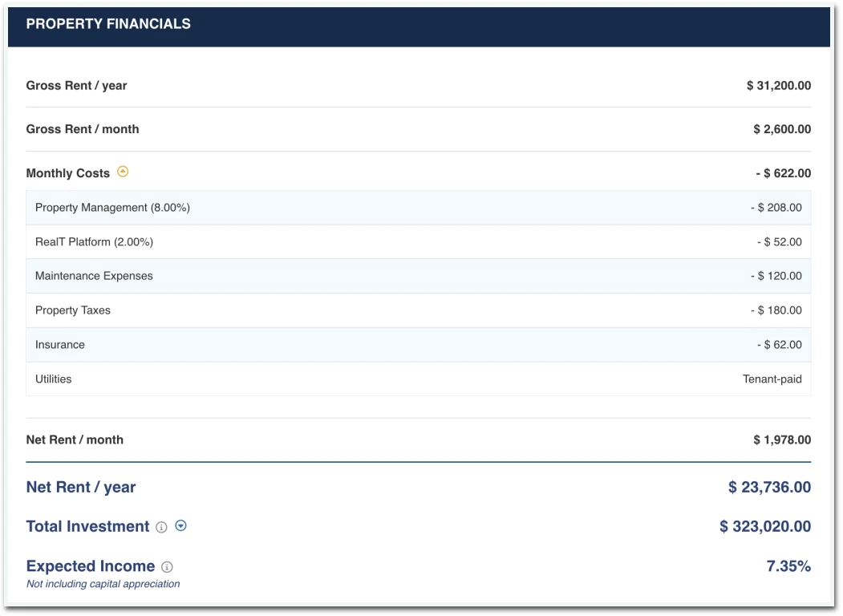Select the - $ 180.00 amount
843x616 pixels.
[776, 310]
